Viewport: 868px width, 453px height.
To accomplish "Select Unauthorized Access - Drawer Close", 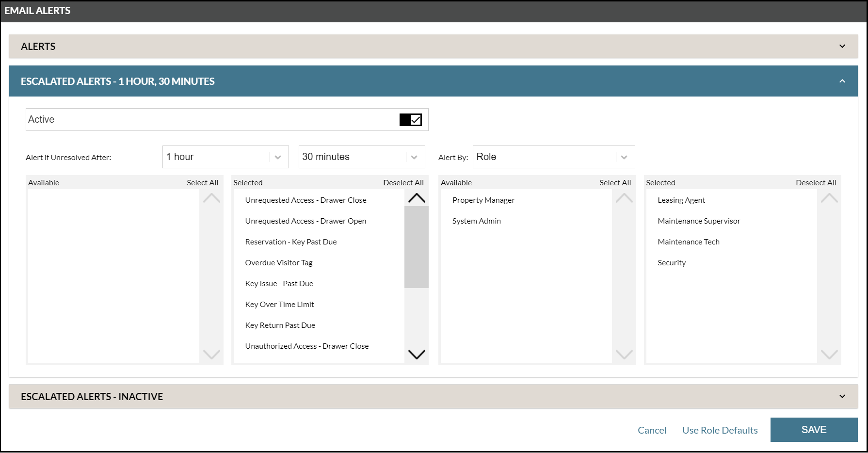I will pyautogui.click(x=307, y=346).
